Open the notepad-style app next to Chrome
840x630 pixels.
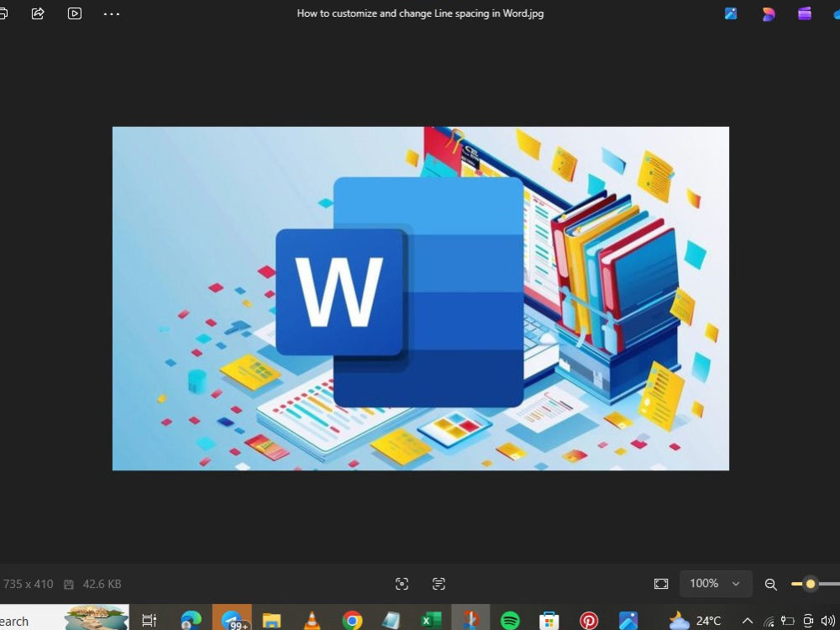pos(391,621)
